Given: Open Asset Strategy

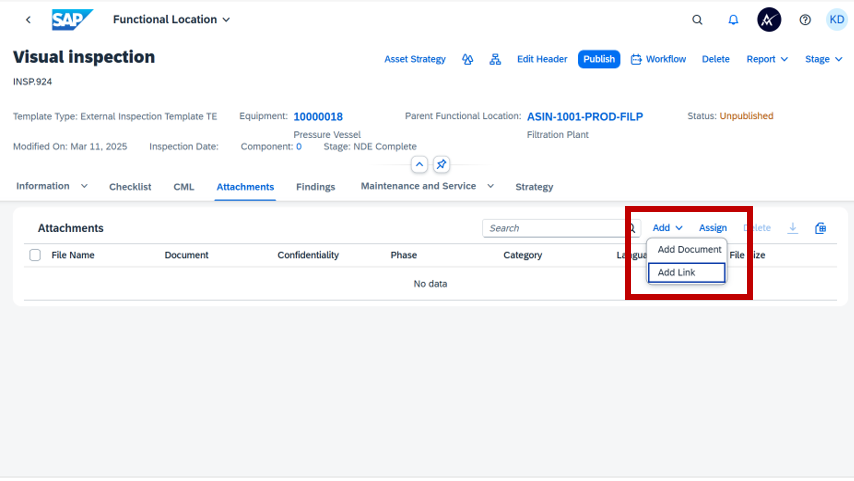Looking at the screenshot, I should click(x=415, y=59).
